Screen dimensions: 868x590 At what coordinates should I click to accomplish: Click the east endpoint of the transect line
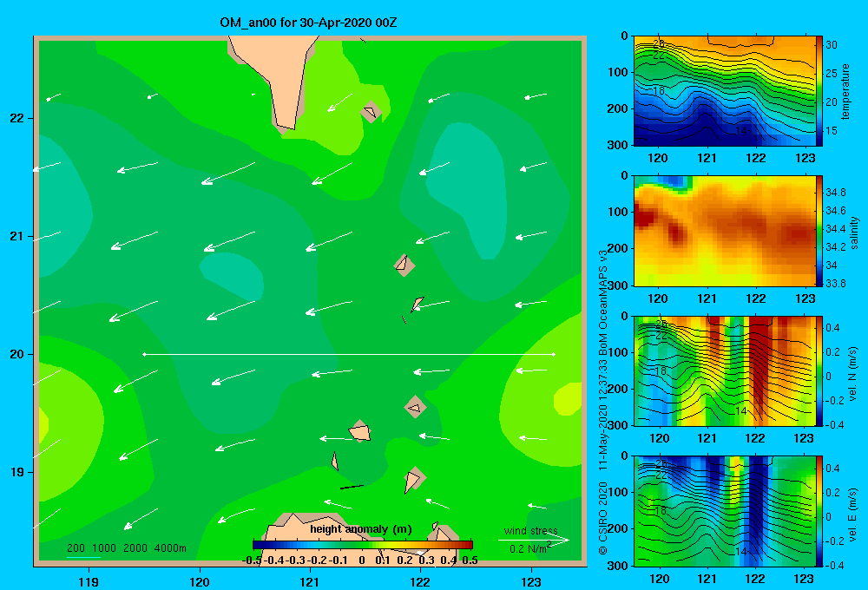click(x=554, y=354)
